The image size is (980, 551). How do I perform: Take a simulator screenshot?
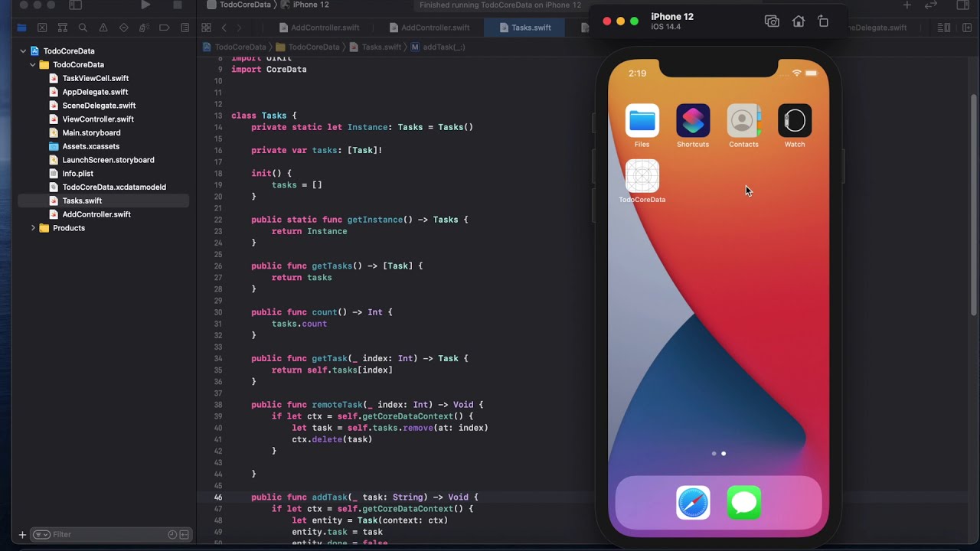(772, 21)
